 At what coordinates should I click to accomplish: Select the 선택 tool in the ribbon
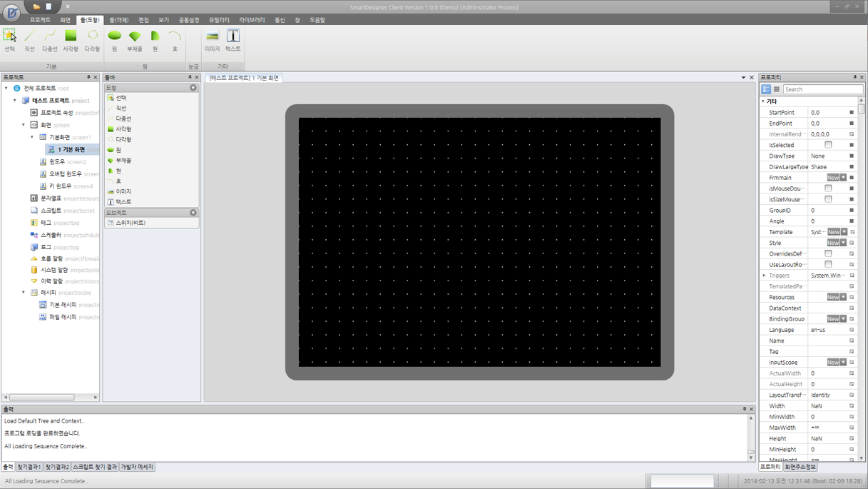tap(9, 41)
